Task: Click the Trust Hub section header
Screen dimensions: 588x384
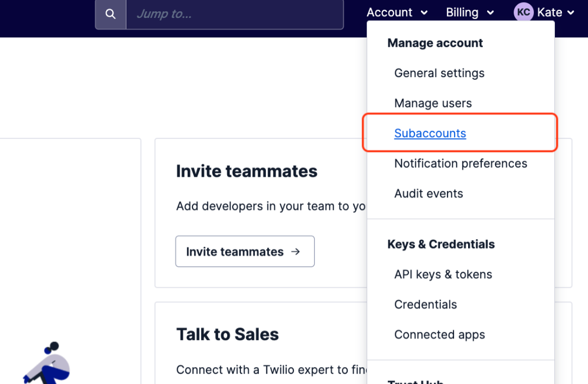Action: point(416,381)
